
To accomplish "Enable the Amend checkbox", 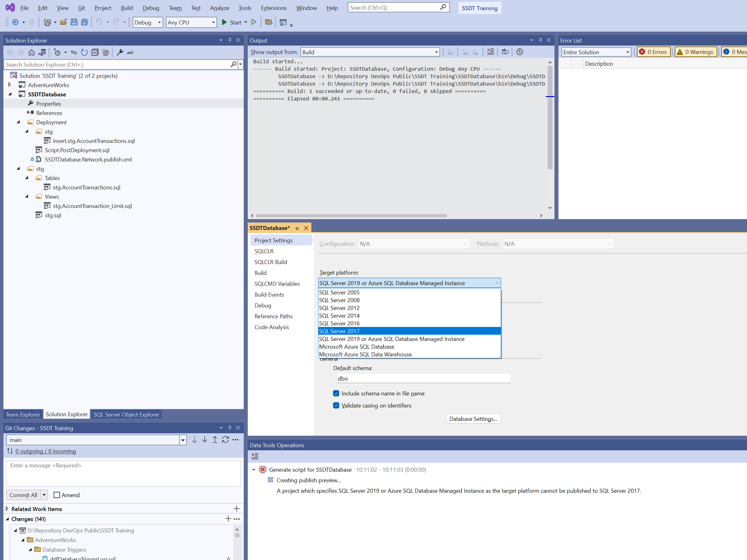I will pyautogui.click(x=57, y=495).
